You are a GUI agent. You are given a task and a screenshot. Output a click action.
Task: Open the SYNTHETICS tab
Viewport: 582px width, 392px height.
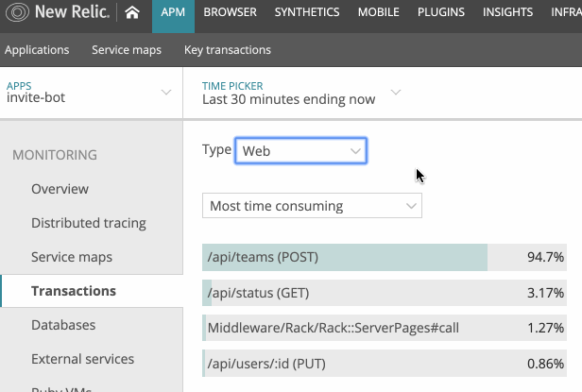pyautogui.click(x=307, y=12)
